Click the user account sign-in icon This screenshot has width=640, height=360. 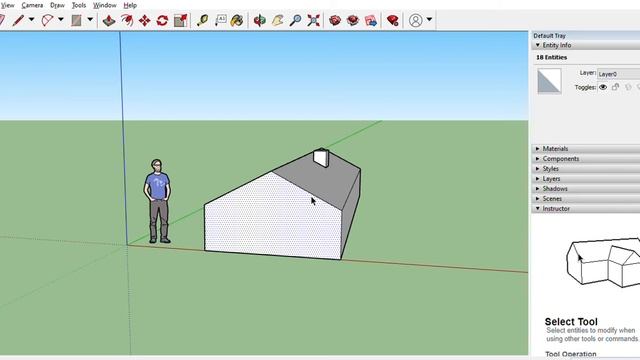(416, 20)
